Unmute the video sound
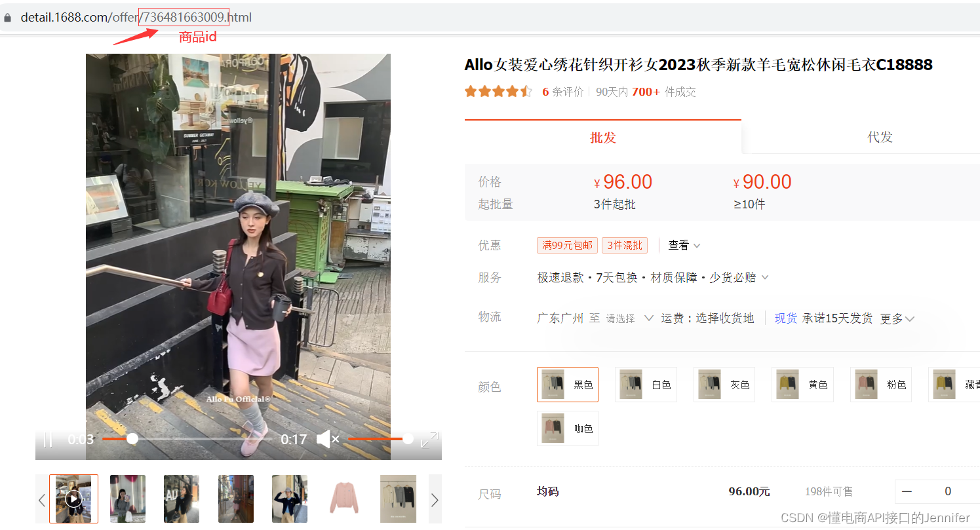980x530 pixels. [x=326, y=439]
